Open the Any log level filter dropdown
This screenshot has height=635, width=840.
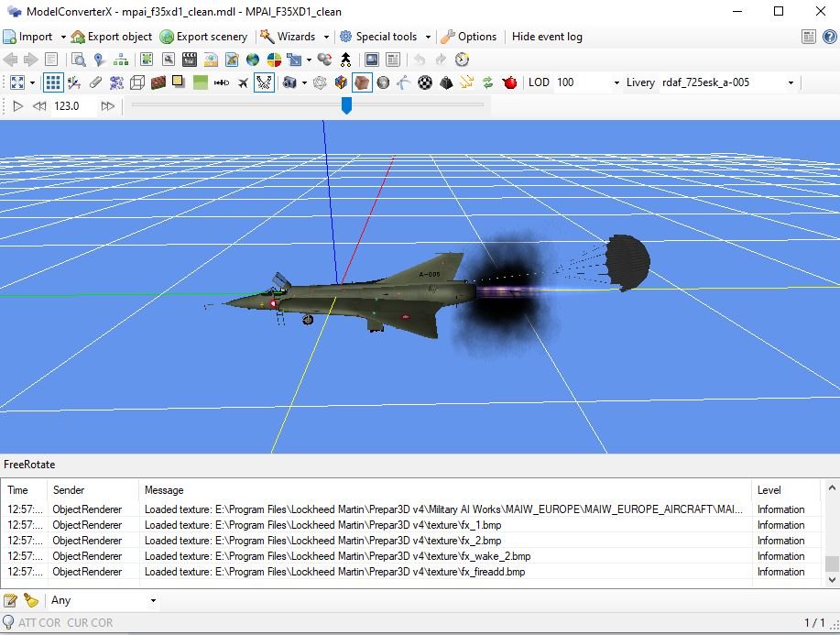pos(152,601)
